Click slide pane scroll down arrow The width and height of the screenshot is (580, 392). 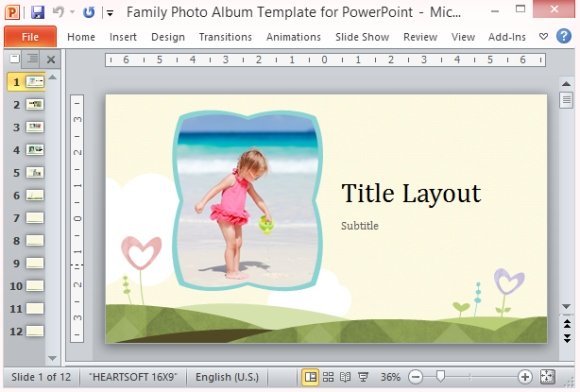click(x=53, y=358)
